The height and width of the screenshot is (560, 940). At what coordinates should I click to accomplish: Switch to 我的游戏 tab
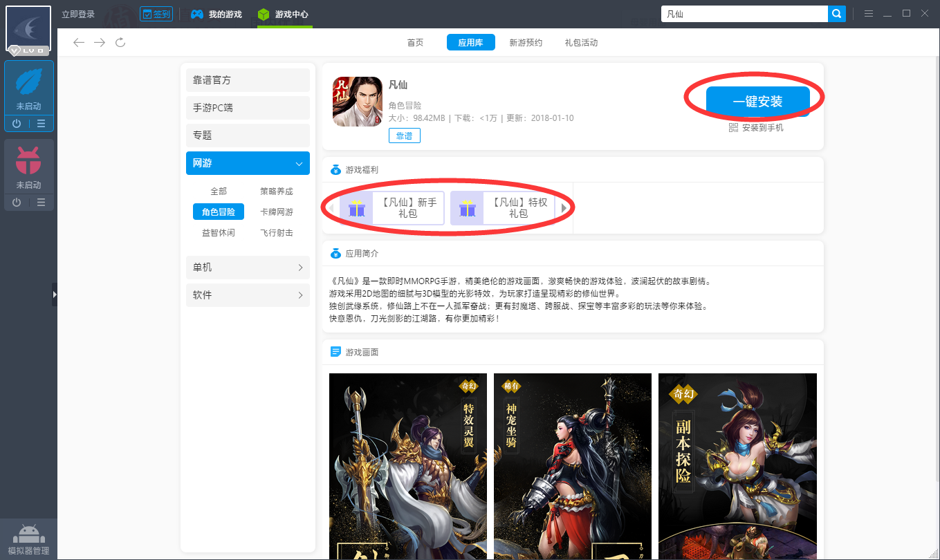[216, 14]
